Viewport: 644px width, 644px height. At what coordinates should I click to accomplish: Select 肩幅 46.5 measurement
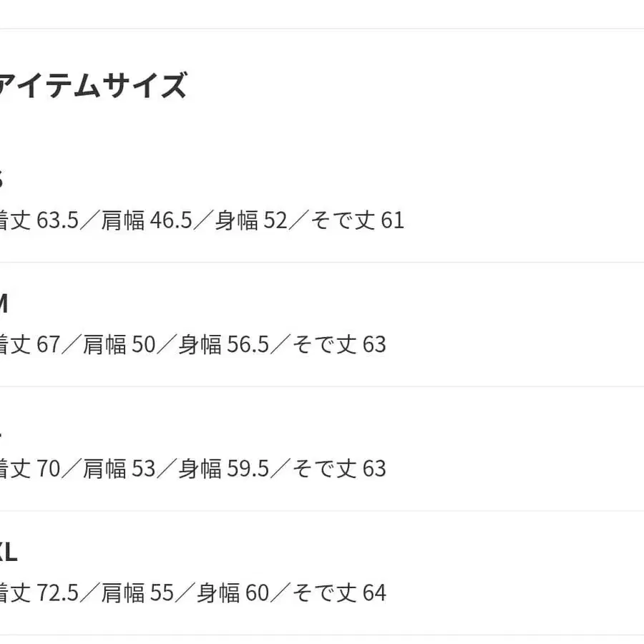click(147, 220)
